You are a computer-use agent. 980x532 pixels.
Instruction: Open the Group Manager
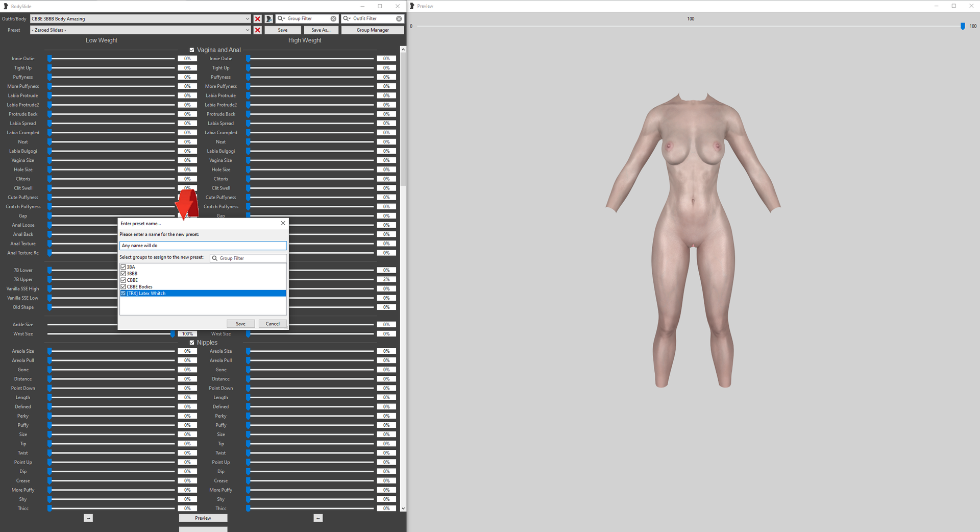tap(373, 30)
